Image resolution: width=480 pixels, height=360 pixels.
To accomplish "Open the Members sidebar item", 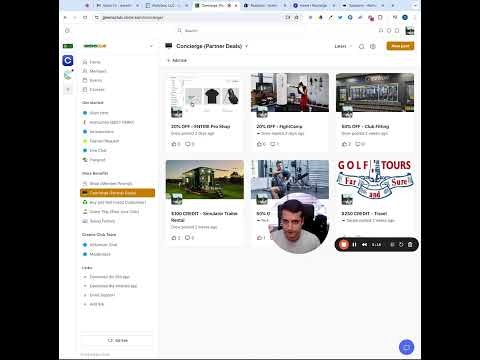I will coord(118,71).
